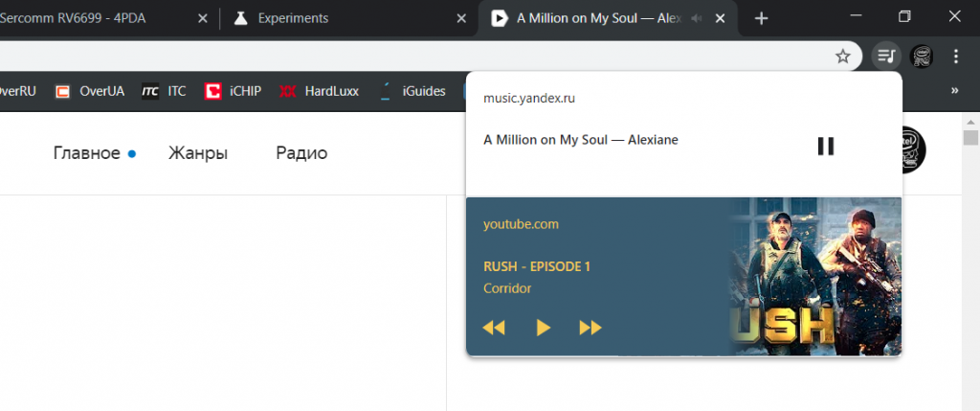
Task: Bookmark this page with the star icon
Action: [842, 57]
